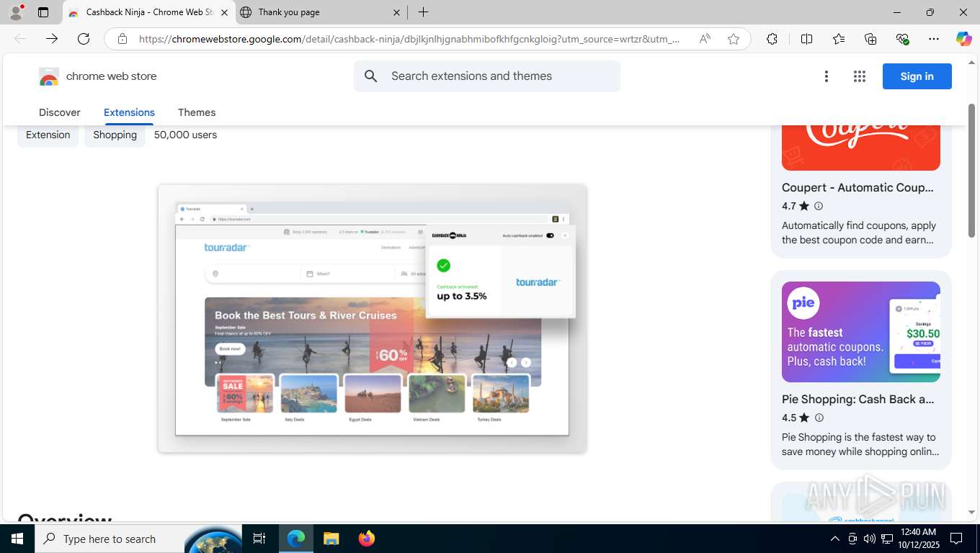
Task: Click the address bar URL
Action: pyautogui.click(x=409, y=39)
